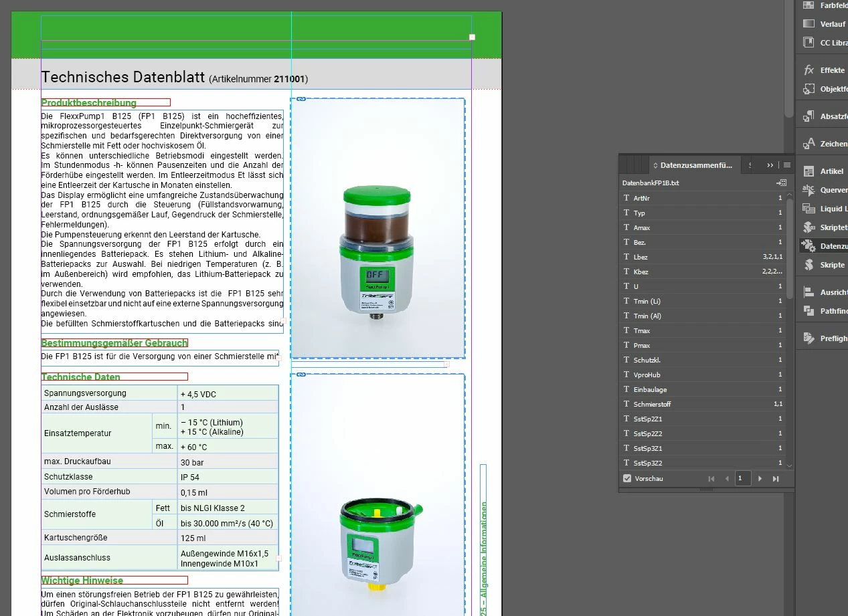Select the Pmax data field
848x616 pixels.
[x=703, y=345]
